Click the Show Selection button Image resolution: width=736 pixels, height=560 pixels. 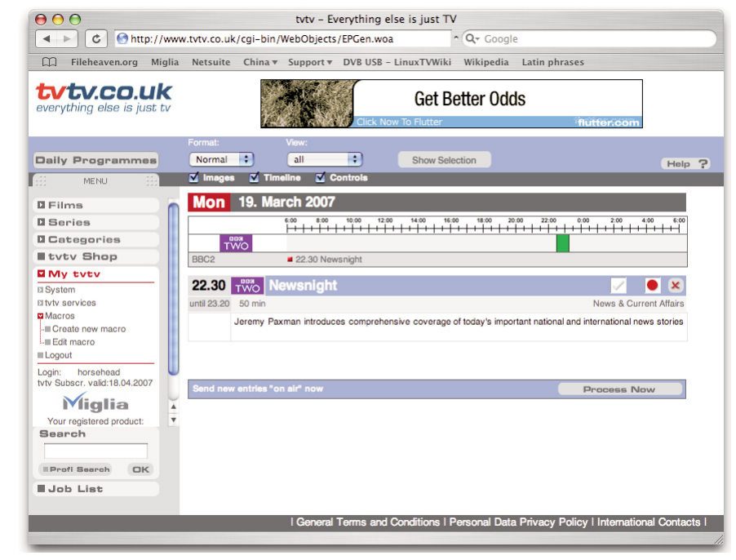(444, 160)
